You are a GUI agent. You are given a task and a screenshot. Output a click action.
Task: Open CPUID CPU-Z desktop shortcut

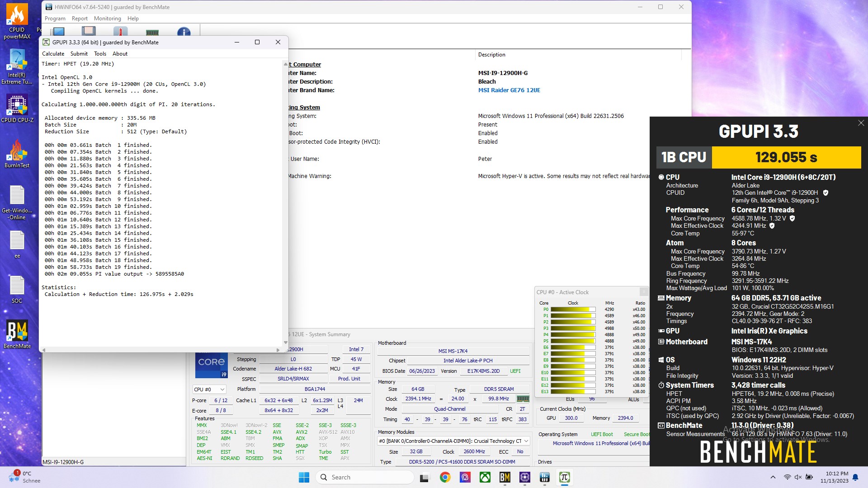17,108
